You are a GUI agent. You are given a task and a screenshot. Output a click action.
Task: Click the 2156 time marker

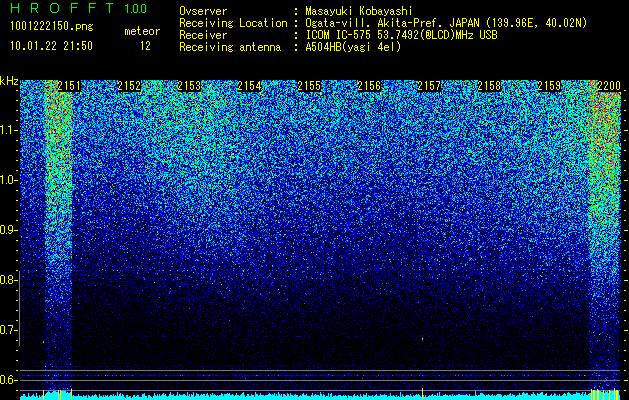point(369,86)
